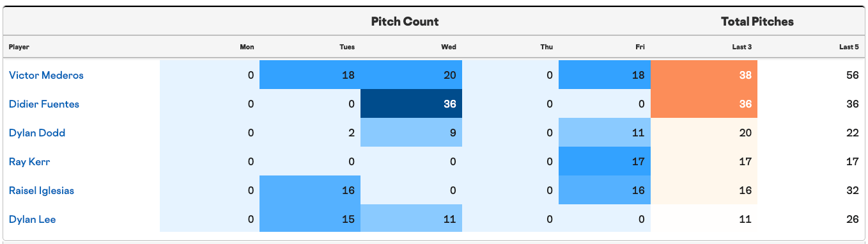This screenshot has width=868, height=244.
Task: Click the Pitch Count group heading
Action: 405,21
